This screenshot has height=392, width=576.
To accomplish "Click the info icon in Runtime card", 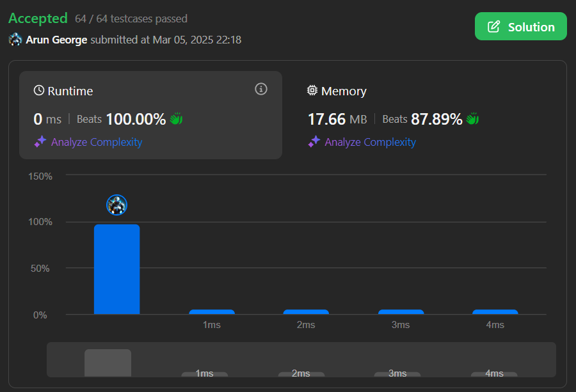I will tap(260, 89).
